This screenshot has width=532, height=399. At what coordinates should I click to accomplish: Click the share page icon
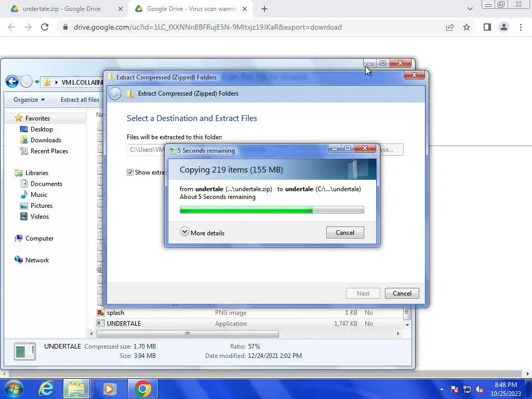click(450, 27)
